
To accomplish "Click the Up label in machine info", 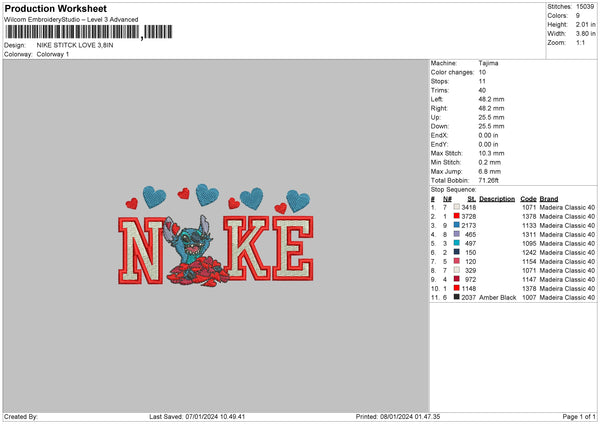I will pyautogui.click(x=435, y=117).
